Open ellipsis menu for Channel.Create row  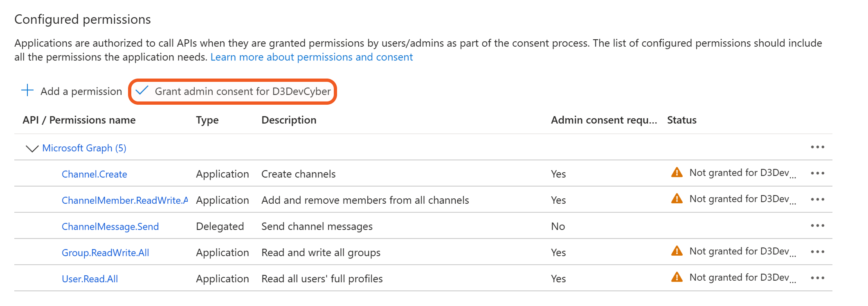click(x=817, y=173)
